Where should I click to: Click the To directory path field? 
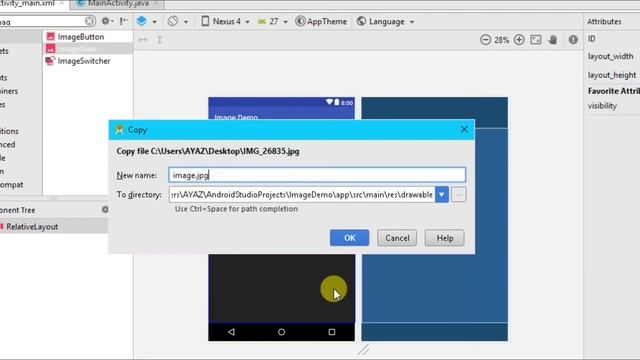(x=302, y=195)
